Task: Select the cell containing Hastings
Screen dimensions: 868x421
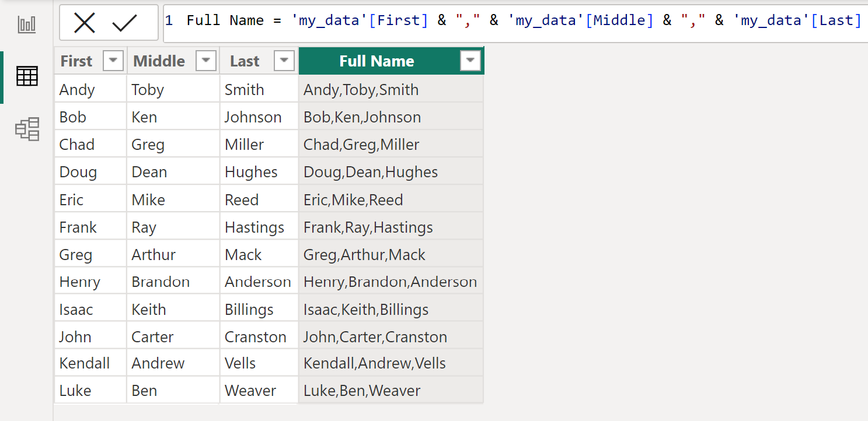Action: click(x=259, y=227)
